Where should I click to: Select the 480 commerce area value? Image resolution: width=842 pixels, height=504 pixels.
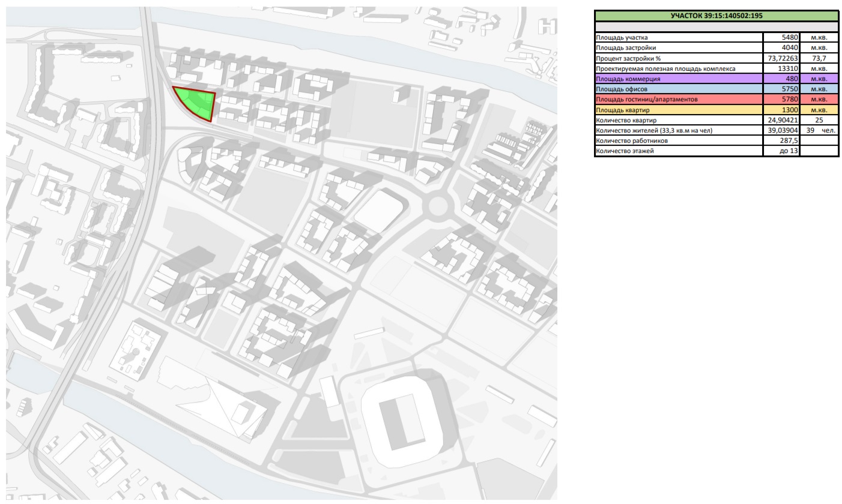(x=781, y=79)
